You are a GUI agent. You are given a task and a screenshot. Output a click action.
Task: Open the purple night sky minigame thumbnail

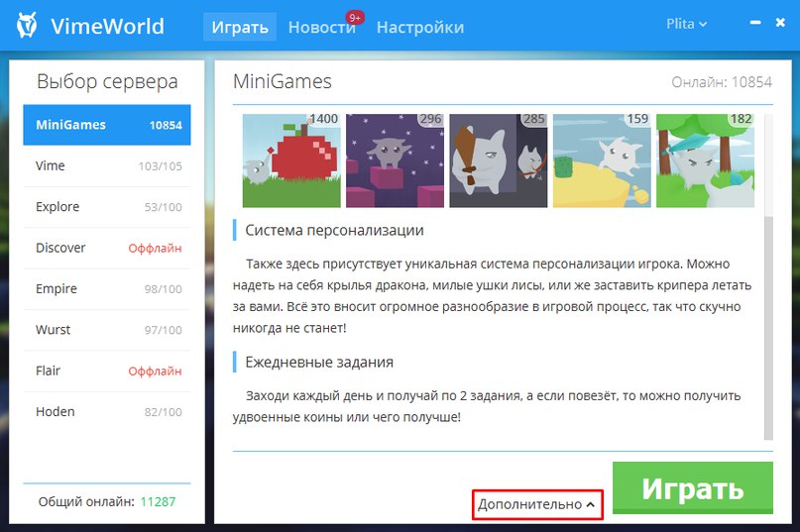point(395,160)
